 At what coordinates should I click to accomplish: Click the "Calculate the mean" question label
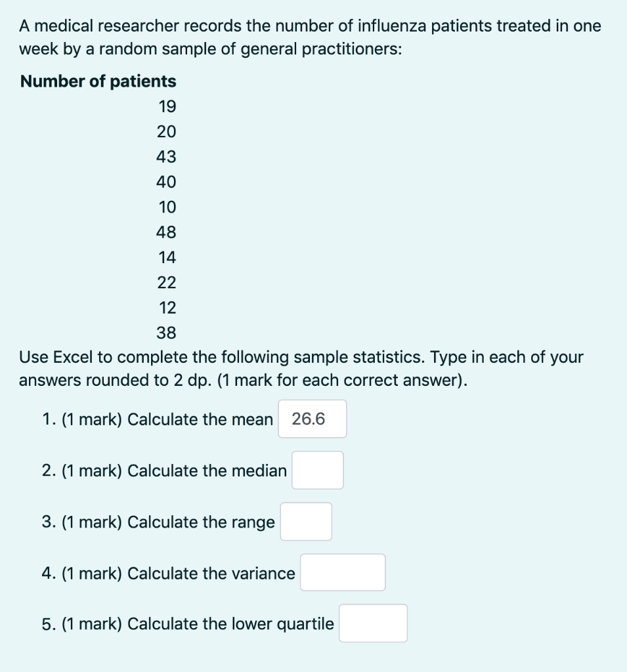[x=200, y=419]
